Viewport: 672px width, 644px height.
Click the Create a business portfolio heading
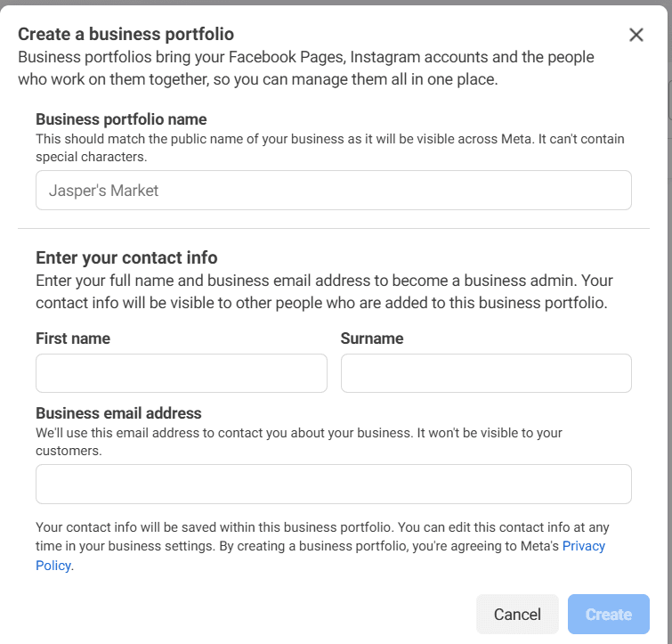(x=125, y=35)
